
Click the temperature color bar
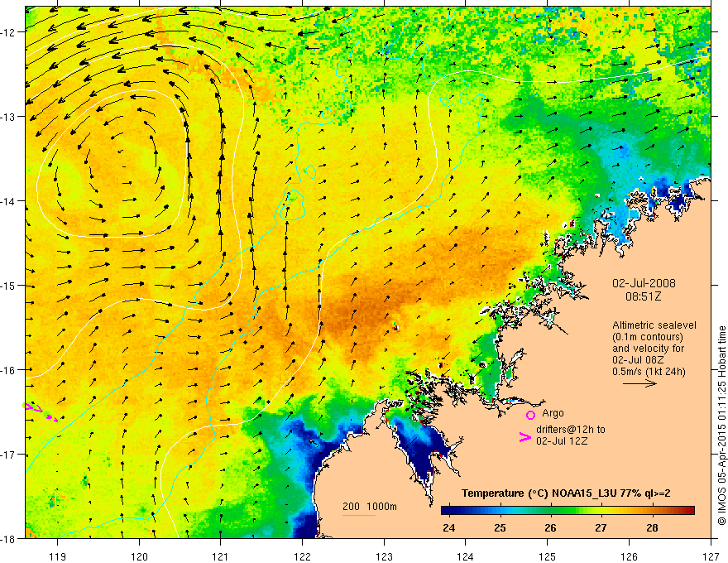pos(568,510)
